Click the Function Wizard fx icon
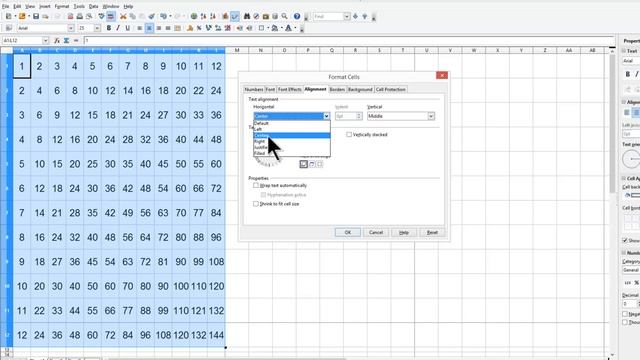Image resolution: width=640 pixels, height=360 pixels. pyautogui.click(x=57, y=40)
